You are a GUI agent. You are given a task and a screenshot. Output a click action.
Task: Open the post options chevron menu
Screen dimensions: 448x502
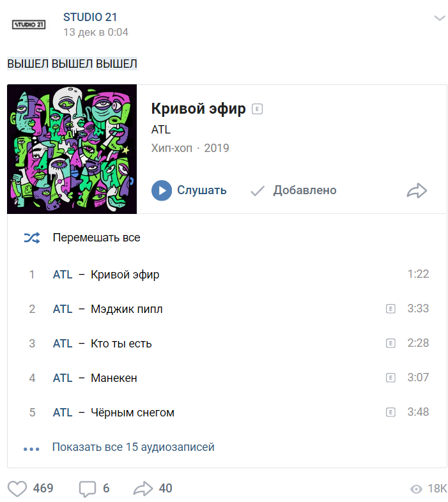tap(440, 18)
